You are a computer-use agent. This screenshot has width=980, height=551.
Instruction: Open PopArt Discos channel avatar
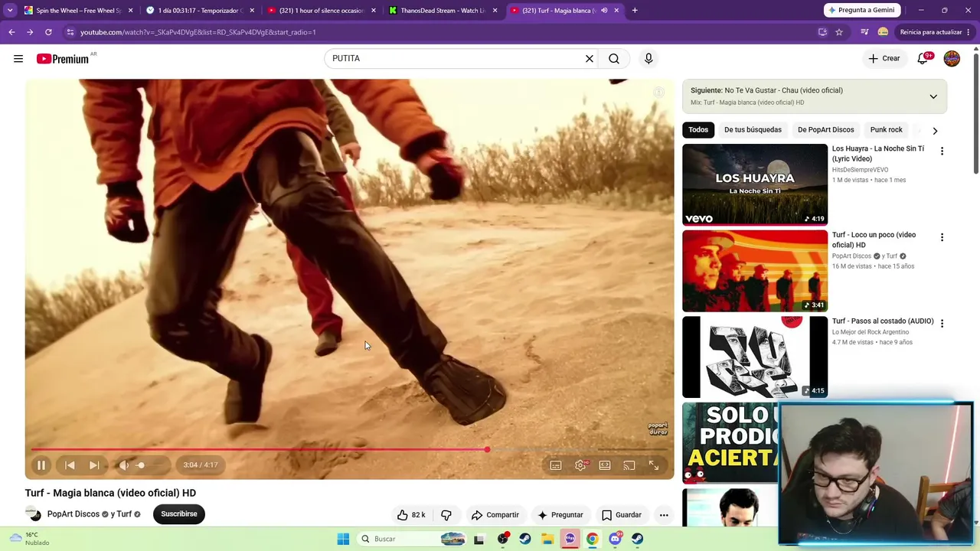[x=33, y=514]
